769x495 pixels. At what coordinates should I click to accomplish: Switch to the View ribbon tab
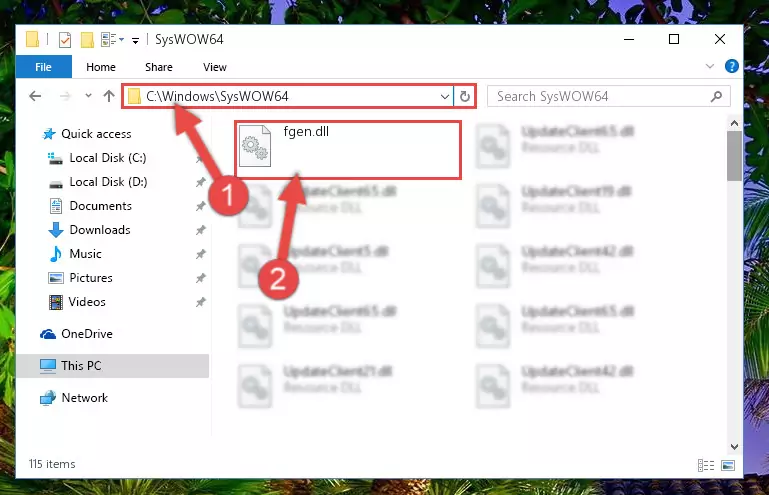(x=215, y=67)
